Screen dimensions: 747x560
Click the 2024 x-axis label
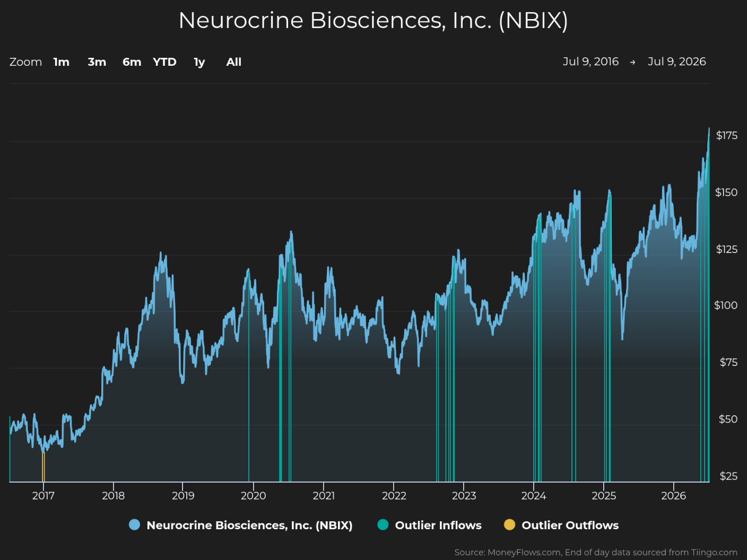[534, 496]
